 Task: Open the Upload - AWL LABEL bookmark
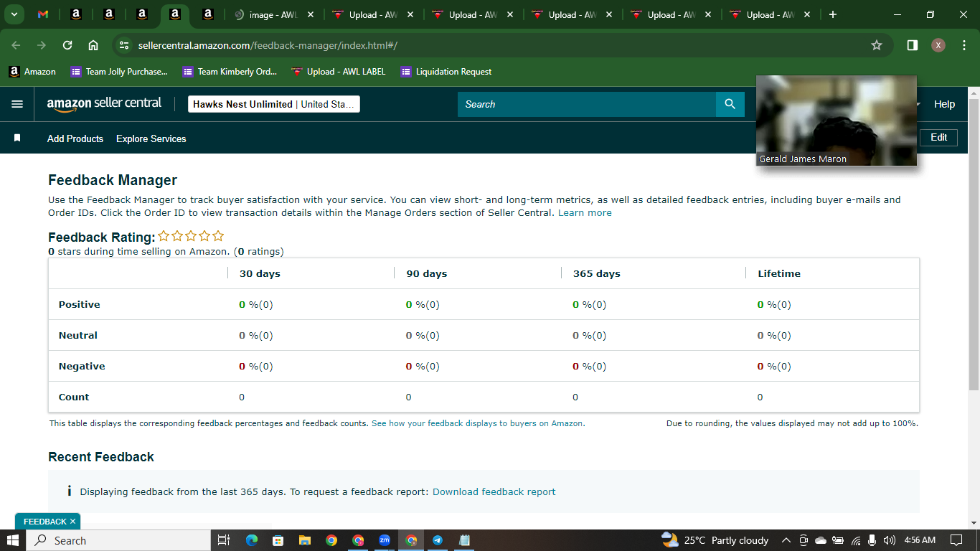coord(339,72)
